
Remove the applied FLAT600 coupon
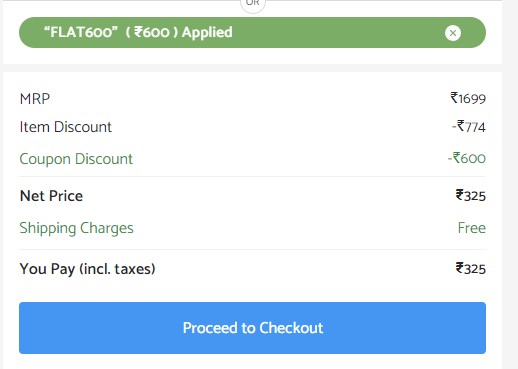(x=453, y=33)
